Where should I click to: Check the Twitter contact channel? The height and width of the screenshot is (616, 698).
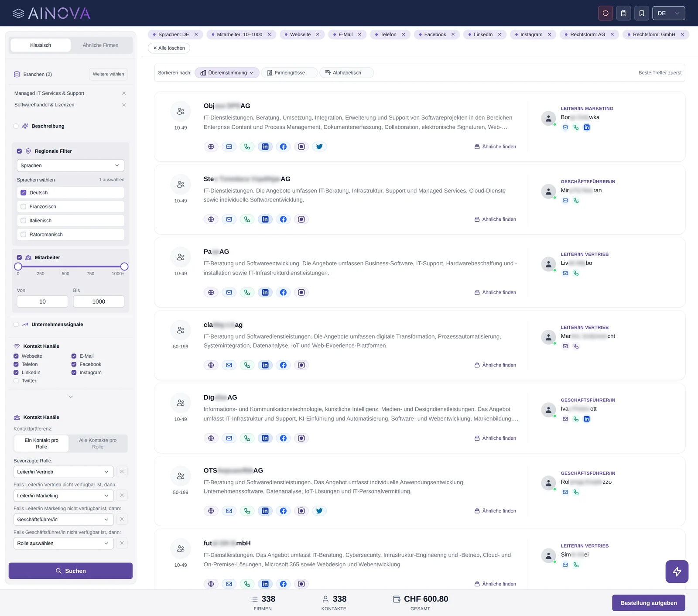tap(16, 381)
